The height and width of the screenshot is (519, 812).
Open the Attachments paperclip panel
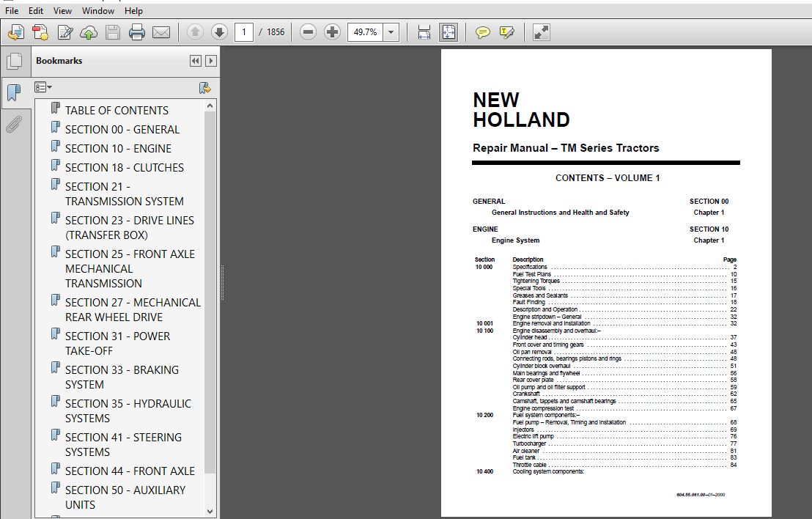click(14, 125)
